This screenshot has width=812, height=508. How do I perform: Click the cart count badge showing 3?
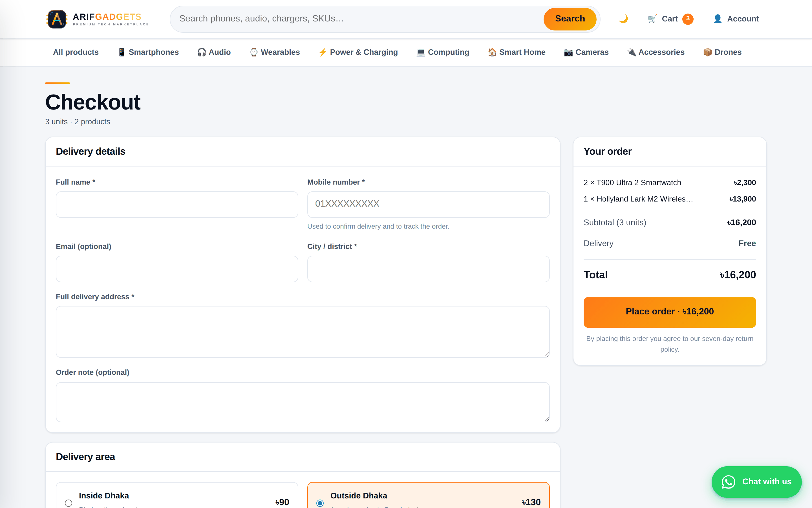pyautogui.click(x=688, y=19)
